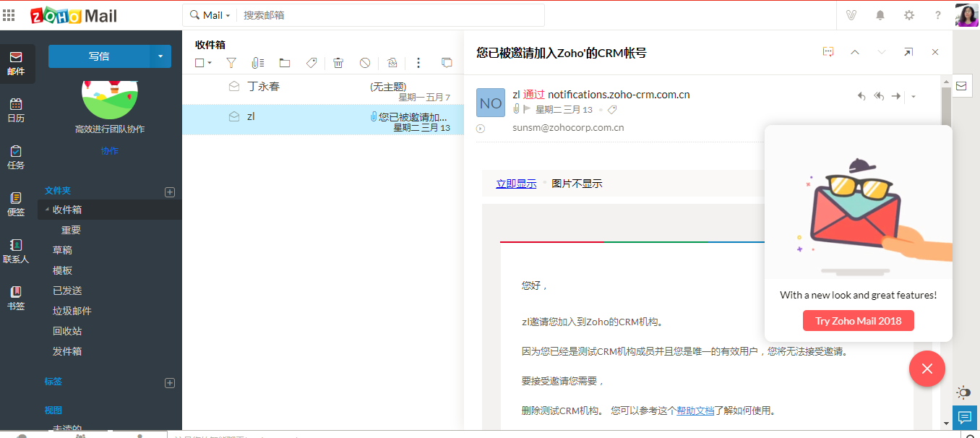Image resolution: width=980 pixels, height=438 pixels.
Task: Select the 草稿 (Drafts) folder
Action: [62, 250]
